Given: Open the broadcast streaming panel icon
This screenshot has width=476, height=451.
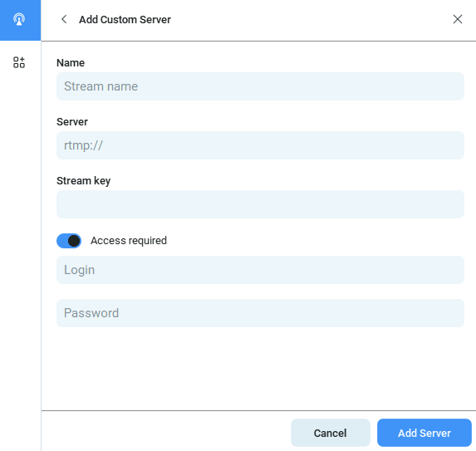Looking at the screenshot, I should (19, 20).
